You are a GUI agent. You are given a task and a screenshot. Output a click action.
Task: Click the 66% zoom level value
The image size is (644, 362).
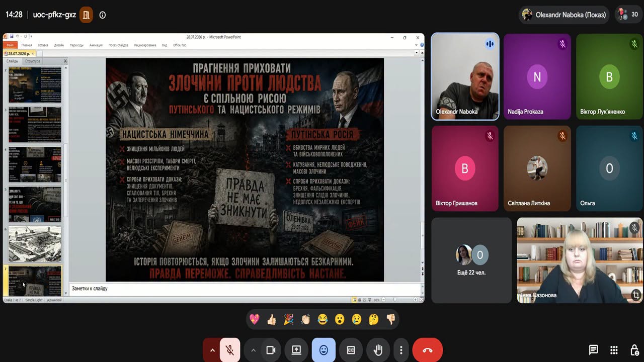(x=376, y=300)
